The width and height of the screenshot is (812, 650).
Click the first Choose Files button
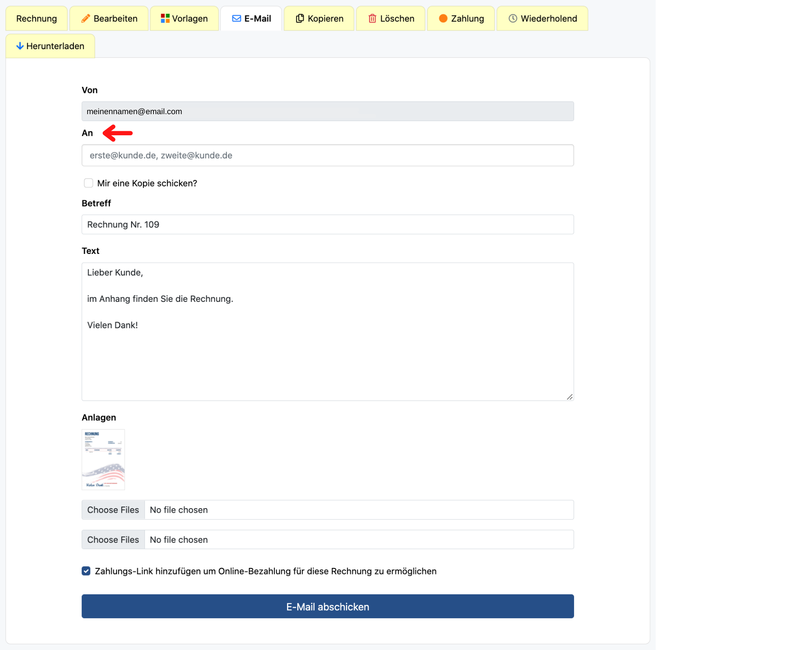[x=113, y=510]
